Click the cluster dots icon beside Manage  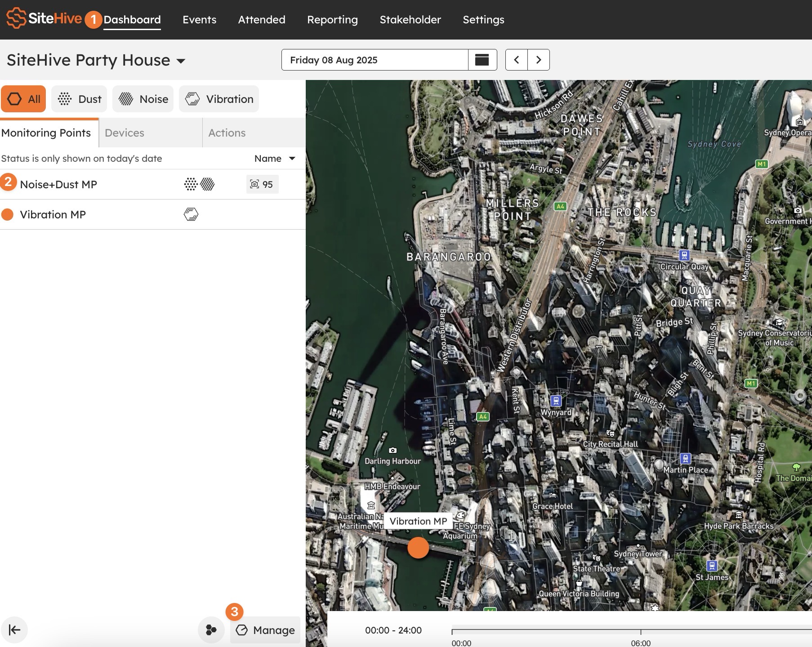click(211, 630)
